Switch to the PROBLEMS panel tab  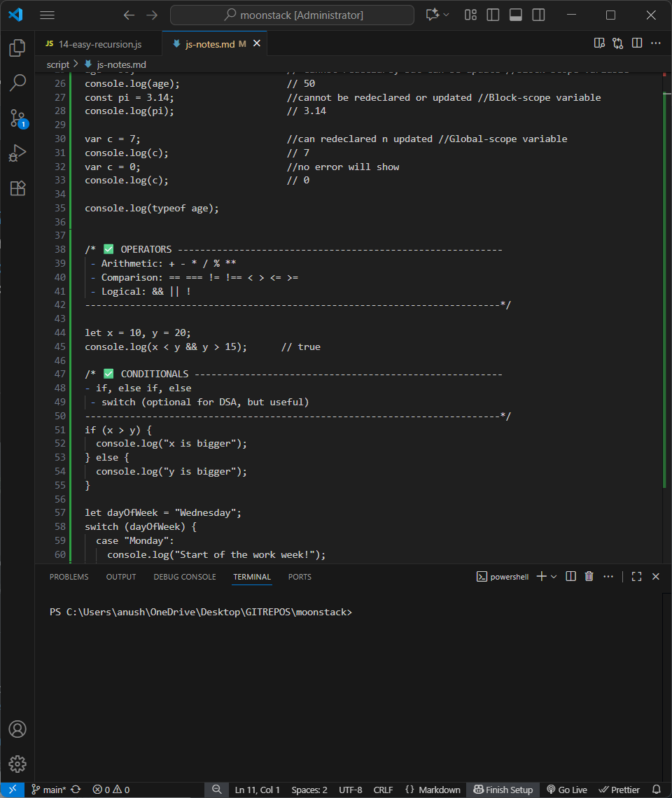pyautogui.click(x=69, y=577)
